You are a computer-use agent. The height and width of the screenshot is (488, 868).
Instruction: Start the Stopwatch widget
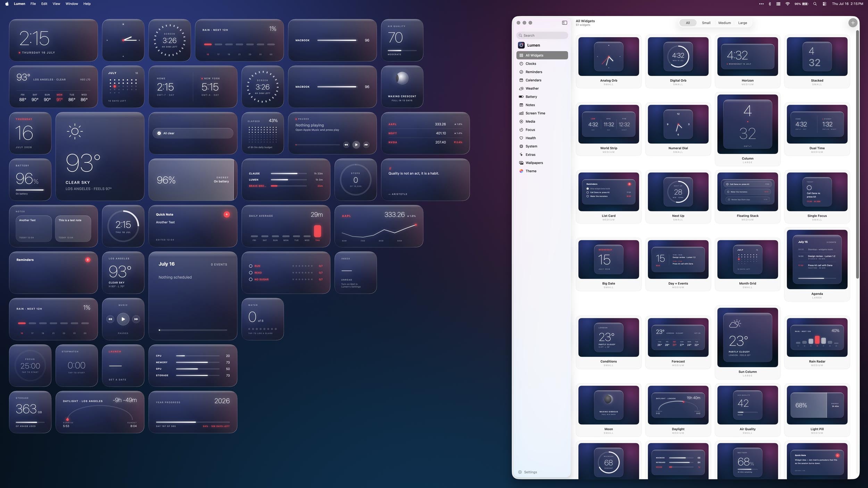[x=76, y=366]
